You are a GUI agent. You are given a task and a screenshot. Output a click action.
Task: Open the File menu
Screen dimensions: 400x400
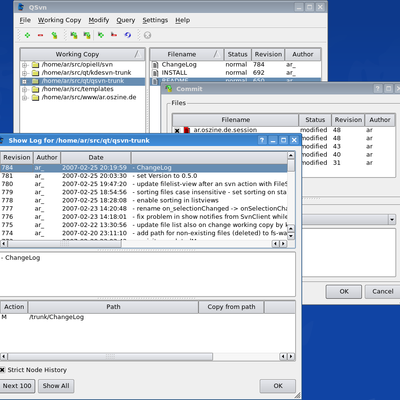25,20
